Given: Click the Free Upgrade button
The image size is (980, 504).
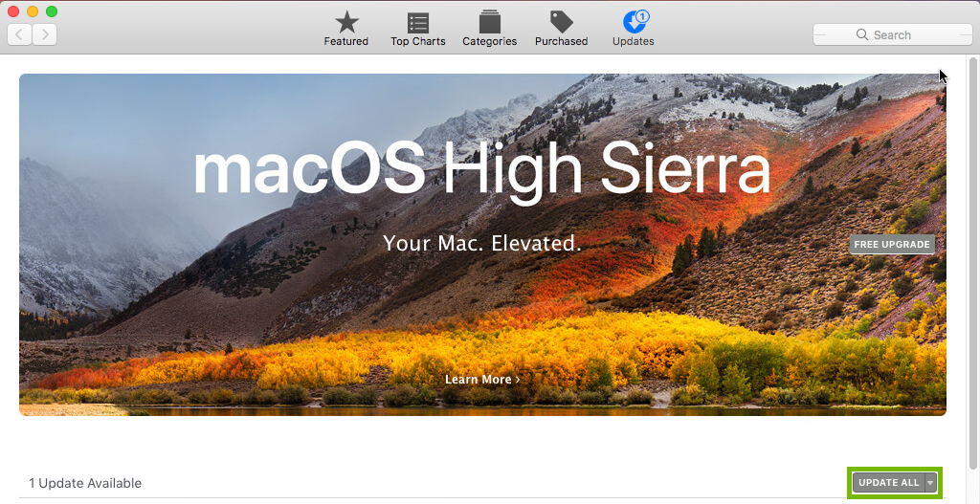Looking at the screenshot, I should (x=892, y=244).
